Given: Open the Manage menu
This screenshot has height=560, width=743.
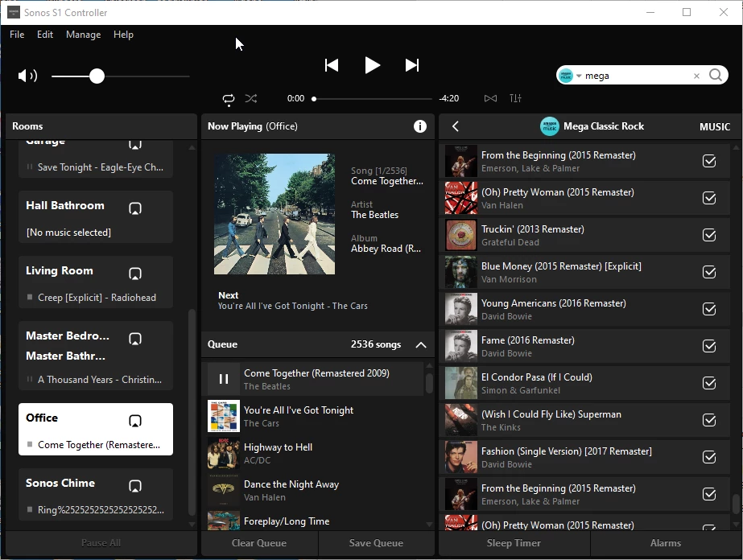Looking at the screenshot, I should point(84,35).
